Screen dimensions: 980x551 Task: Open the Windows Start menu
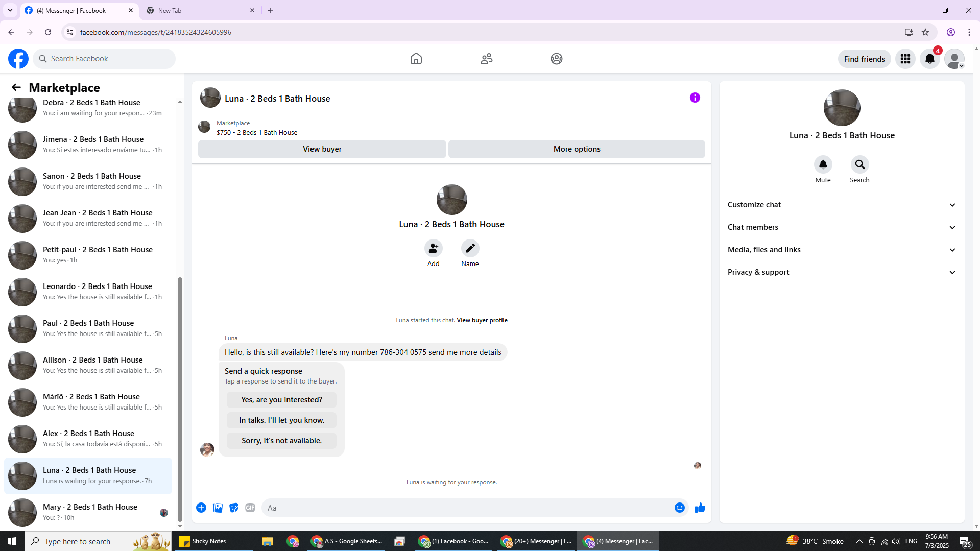coord(12,541)
